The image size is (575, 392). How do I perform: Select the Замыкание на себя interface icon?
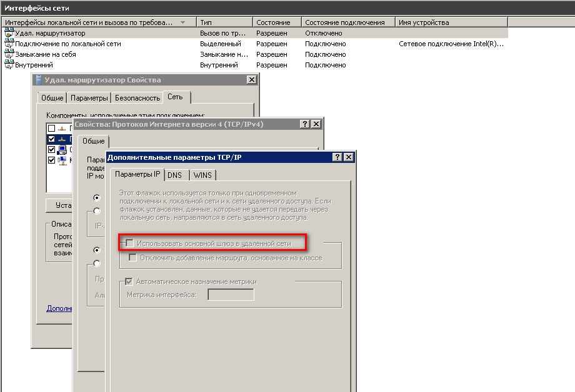pyautogui.click(x=9, y=54)
